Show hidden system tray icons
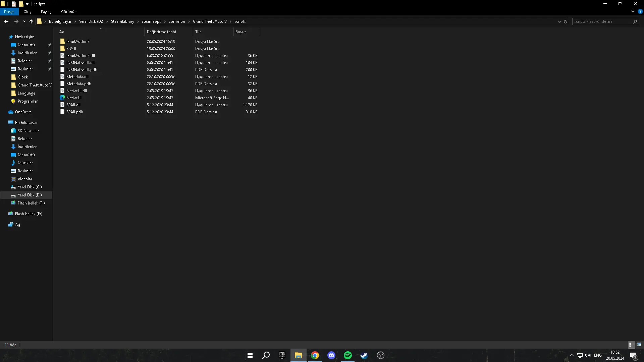 572,355
